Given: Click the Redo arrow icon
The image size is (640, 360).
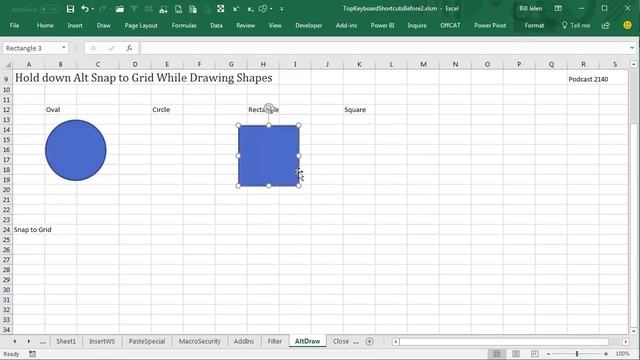Looking at the screenshot, I should 102,9.
